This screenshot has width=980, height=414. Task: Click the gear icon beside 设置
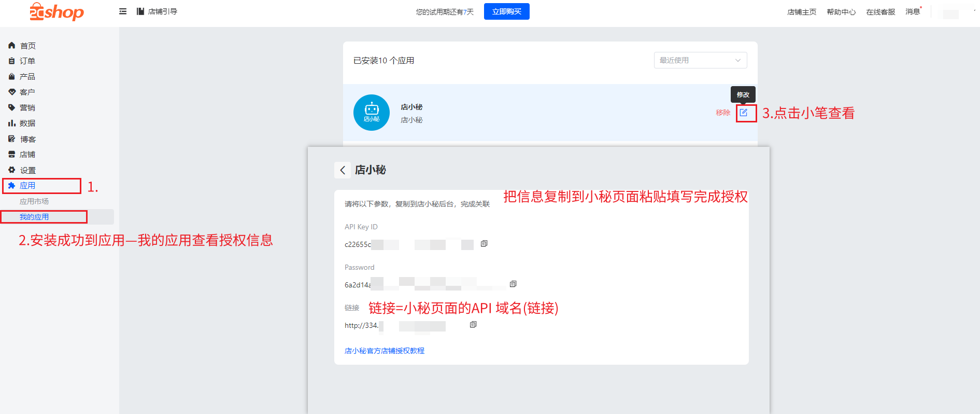[11, 170]
